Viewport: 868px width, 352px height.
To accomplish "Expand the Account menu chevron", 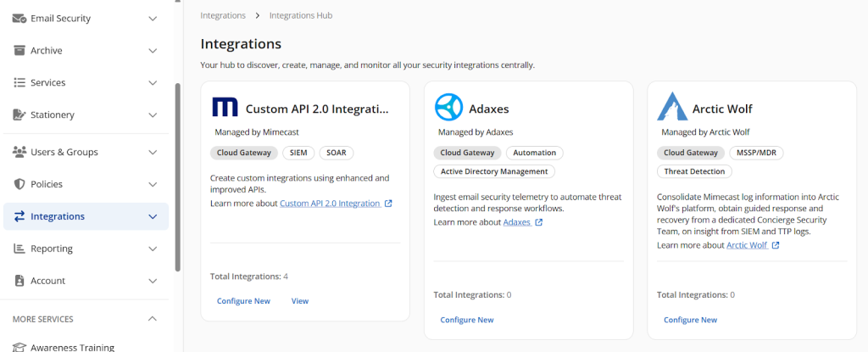I will coord(153,281).
